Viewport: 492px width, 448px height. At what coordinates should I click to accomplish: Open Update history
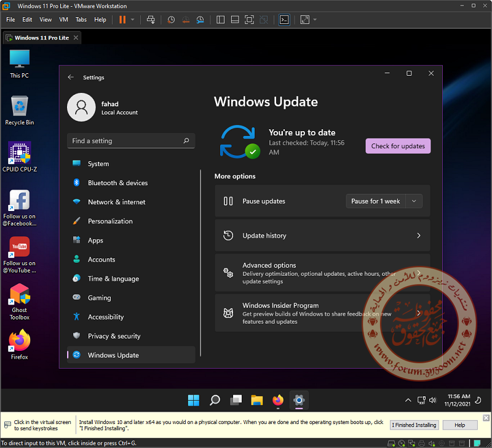[322, 236]
